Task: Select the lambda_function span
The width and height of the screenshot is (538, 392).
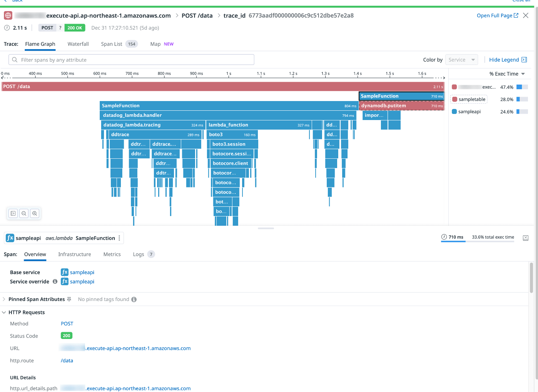Action: [259, 125]
